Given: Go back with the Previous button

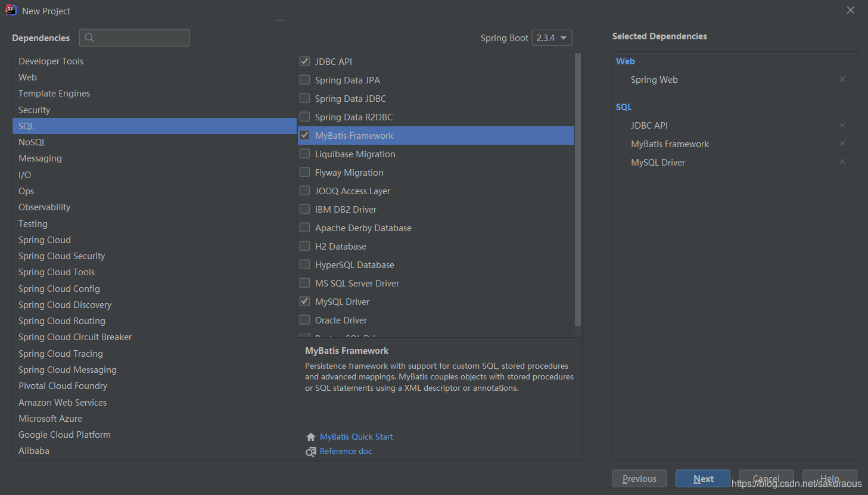Looking at the screenshot, I should point(639,478).
